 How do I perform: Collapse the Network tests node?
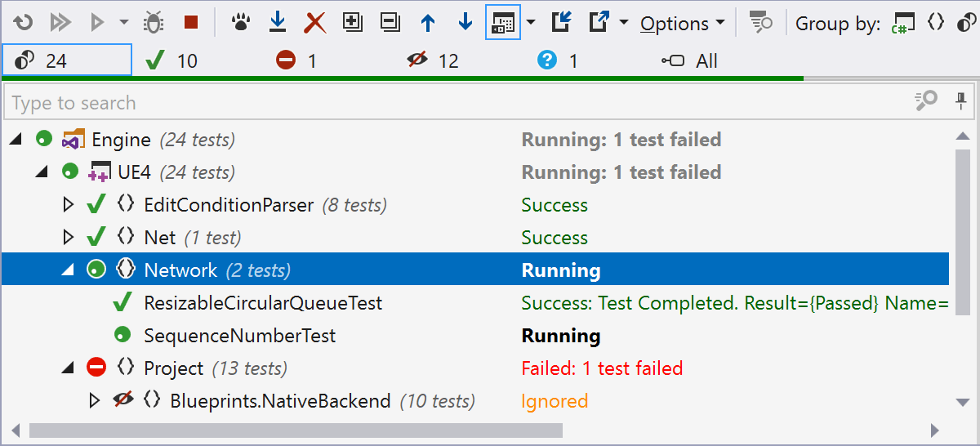pos(69,270)
